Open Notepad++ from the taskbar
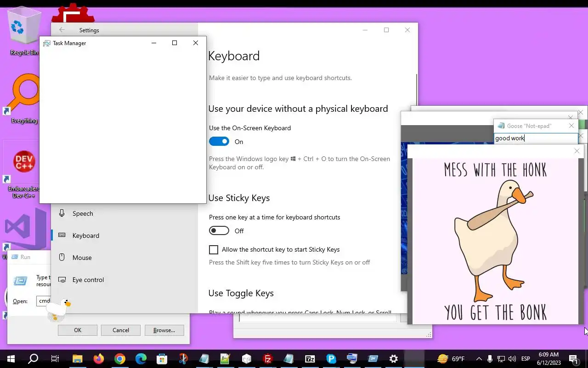This screenshot has height=368, width=588. 225,359
